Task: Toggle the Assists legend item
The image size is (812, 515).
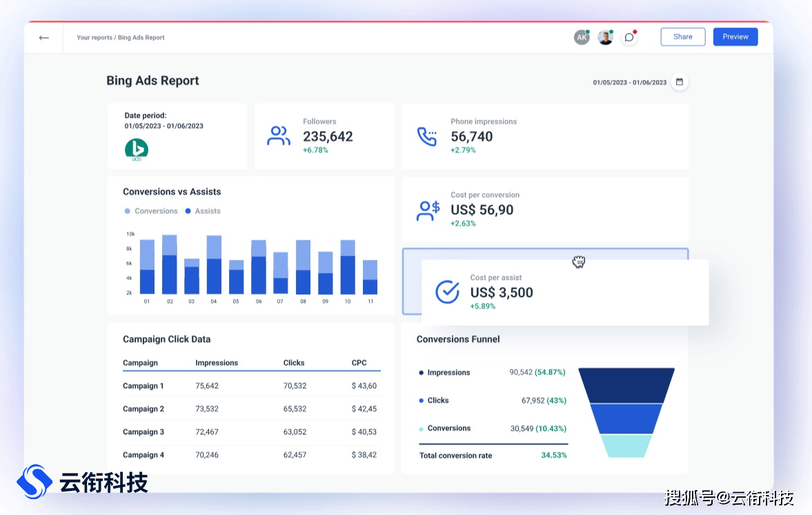Action: [203, 211]
